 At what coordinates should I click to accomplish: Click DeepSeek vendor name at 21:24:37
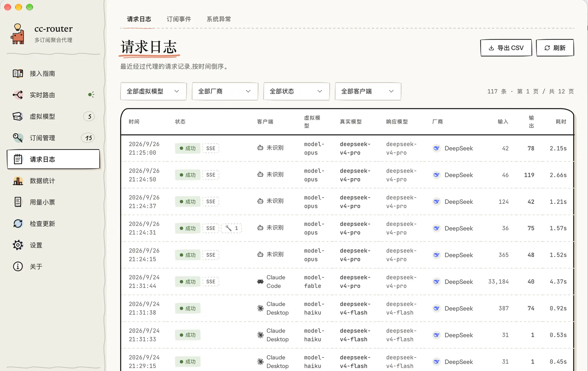tap(459, 202)
